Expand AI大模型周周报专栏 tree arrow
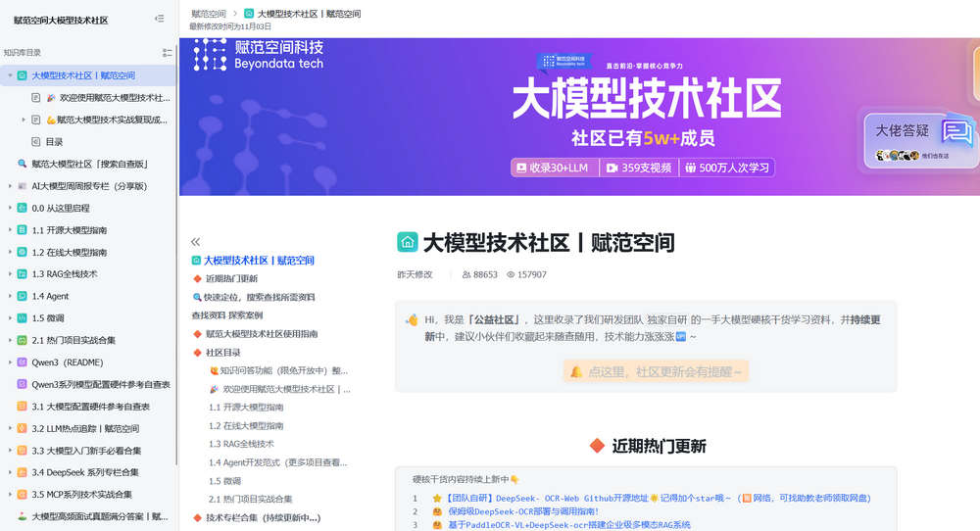The height and width of the screenshot is (531, 980). point(10,186)
